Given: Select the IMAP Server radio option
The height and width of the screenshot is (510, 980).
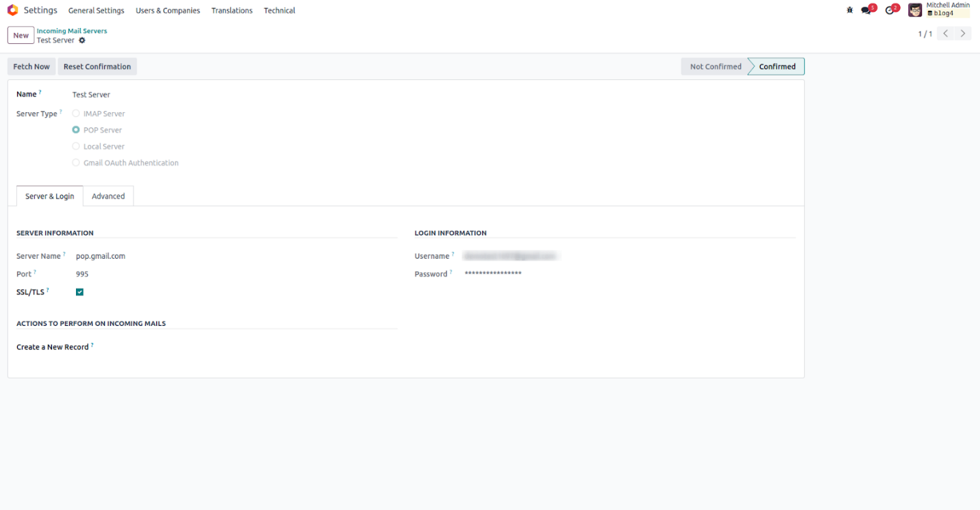Looking at the screenshot, I should [x=76, y=114].
